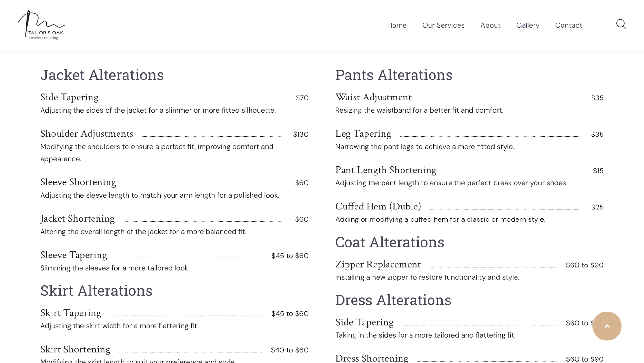Select the Sleeve Shortening item title

coord(78,182)
